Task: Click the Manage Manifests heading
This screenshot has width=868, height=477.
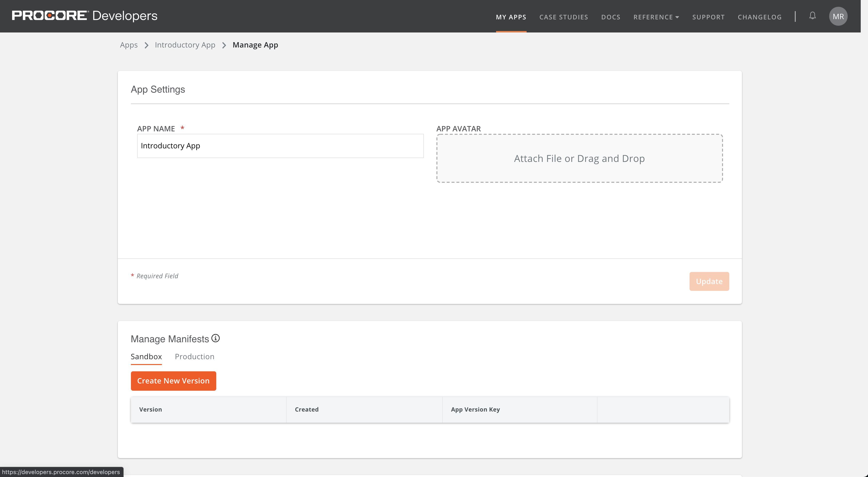Action: (170, 339)
